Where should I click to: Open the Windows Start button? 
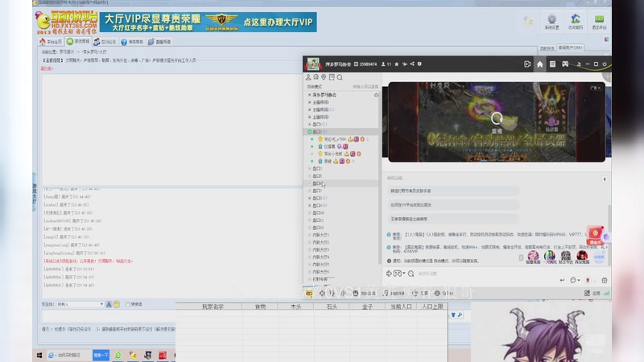point(39,355)
